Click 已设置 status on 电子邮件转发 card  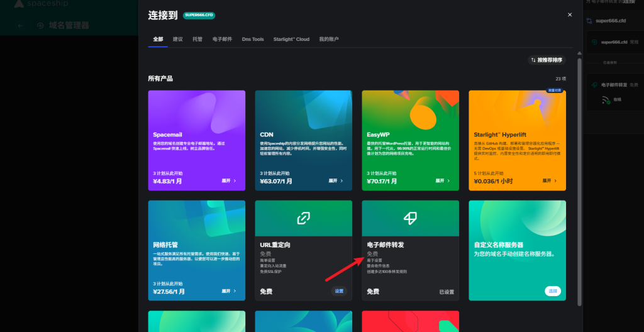[x=447, y=292]
